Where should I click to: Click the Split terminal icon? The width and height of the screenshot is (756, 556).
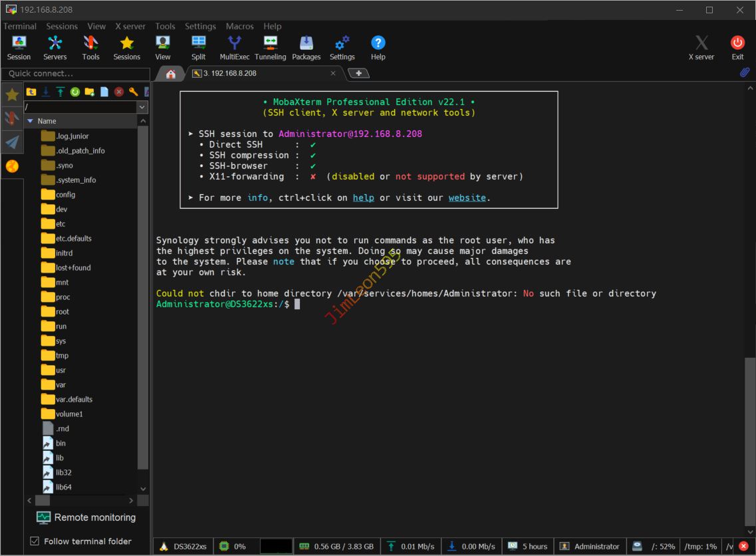click(198, 48)
